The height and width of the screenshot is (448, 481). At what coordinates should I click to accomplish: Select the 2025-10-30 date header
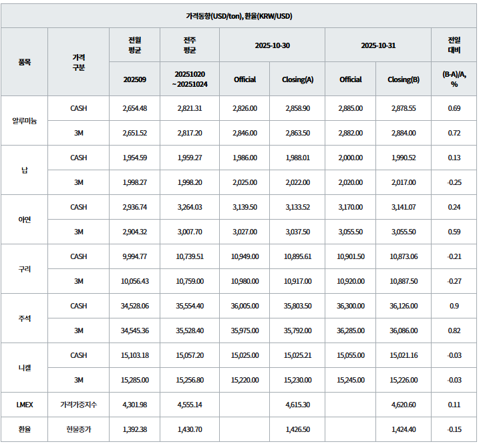point(272,45)
